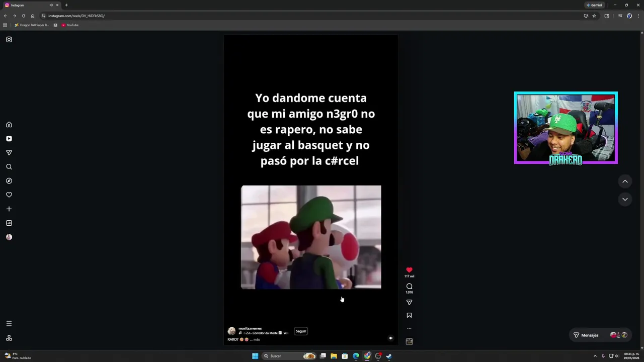Install the app via the address bar install icon
Image resolution: width=644 pixels, height=362 pixels.
coord(586,16)
